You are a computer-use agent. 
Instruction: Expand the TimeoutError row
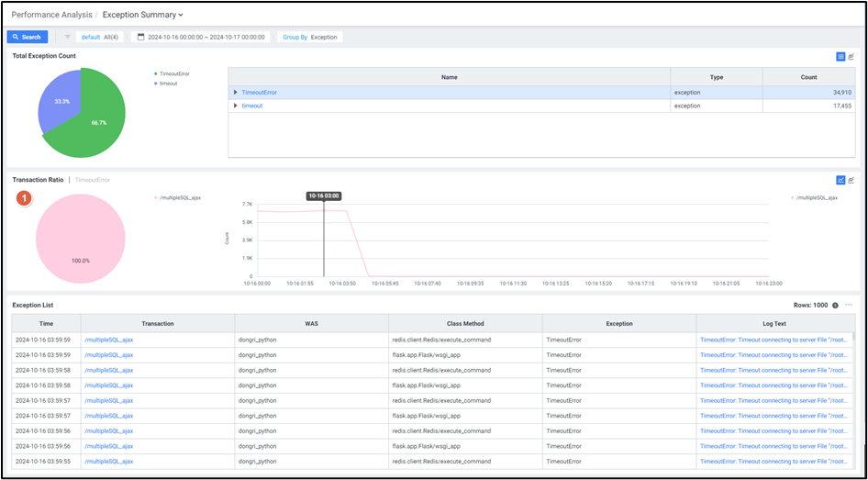click(x=236, y=93)
